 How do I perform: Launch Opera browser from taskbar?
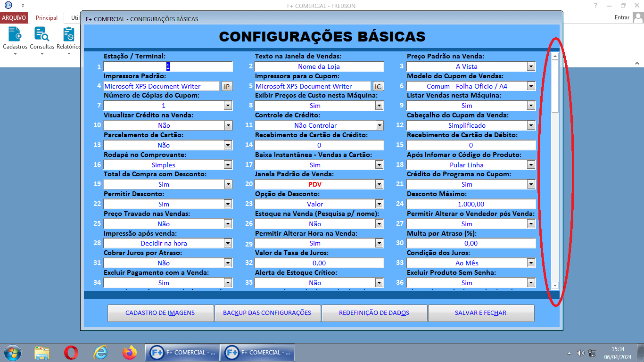(71, 352)
